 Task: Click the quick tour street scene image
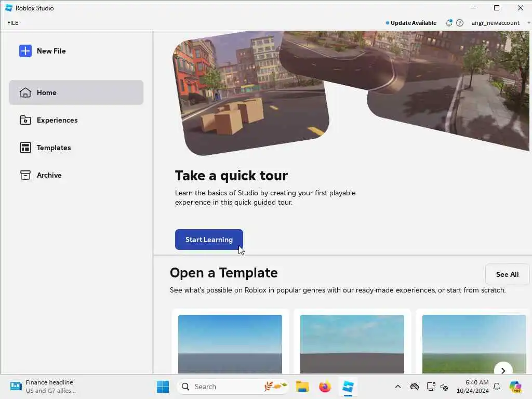251,94
